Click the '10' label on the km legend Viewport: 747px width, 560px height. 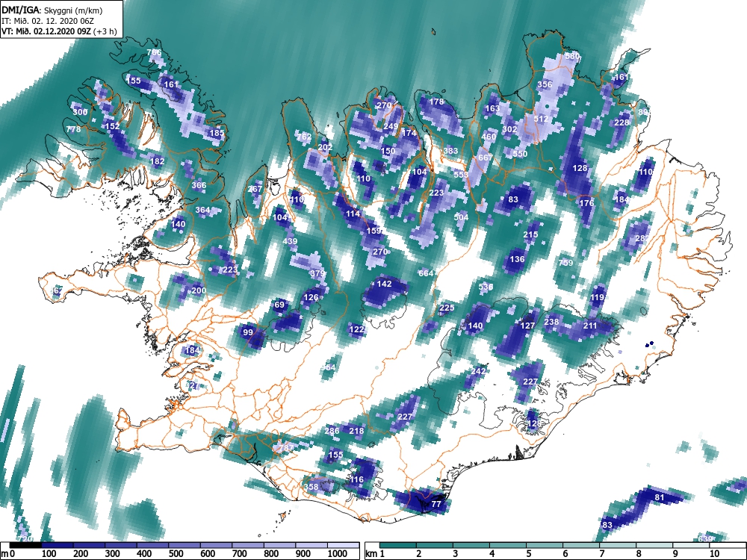click(713, 553)
